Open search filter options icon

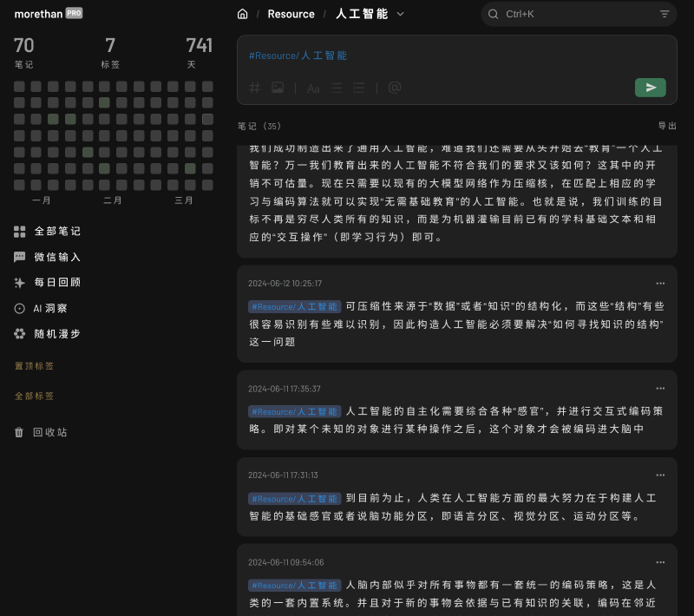coord(665,14)
